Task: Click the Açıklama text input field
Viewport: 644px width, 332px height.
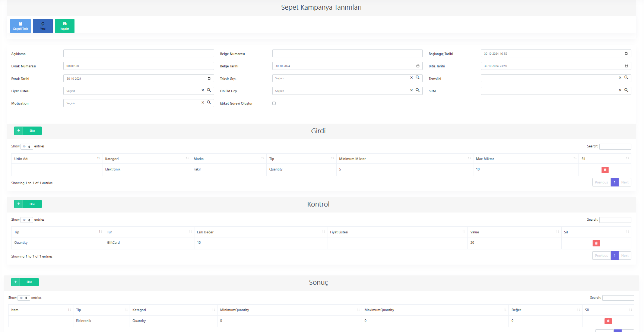Action: (139, 54)
